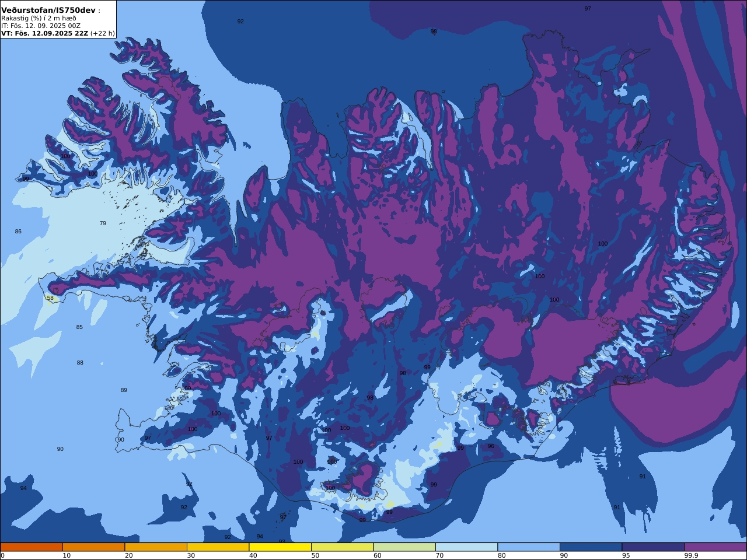Click the map humidity value '58'

pos(50,298)
